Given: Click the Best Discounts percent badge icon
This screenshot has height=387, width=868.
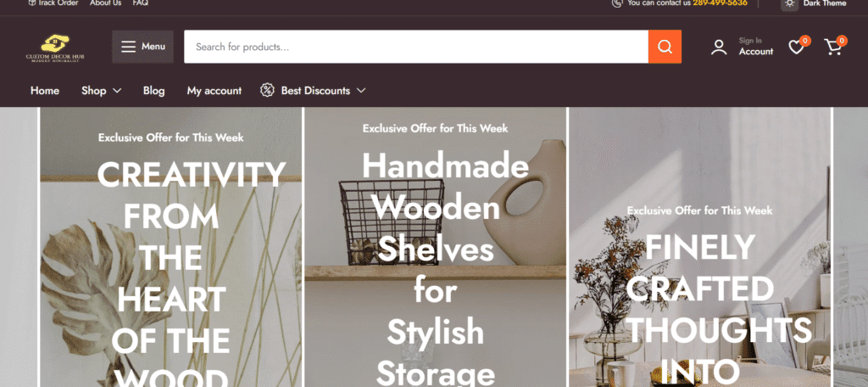Looking at the screenshot, I should (267, 90).
